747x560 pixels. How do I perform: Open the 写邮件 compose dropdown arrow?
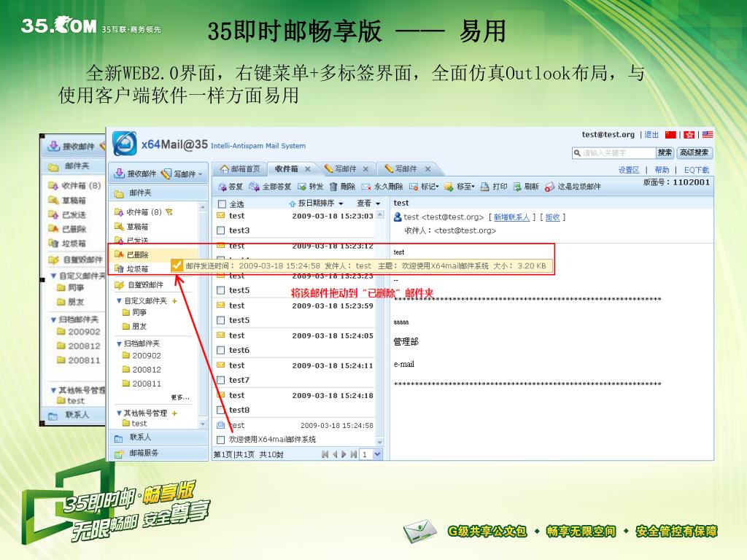coord(201,174)
